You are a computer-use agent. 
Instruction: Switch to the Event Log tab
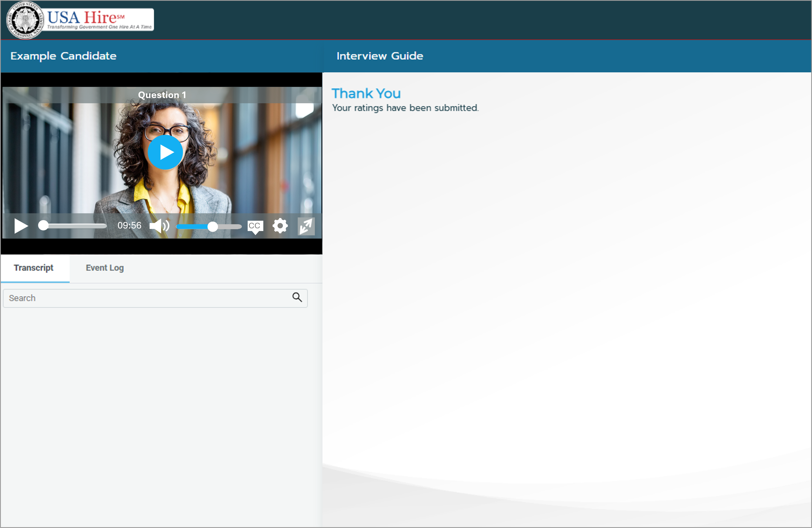105,268
